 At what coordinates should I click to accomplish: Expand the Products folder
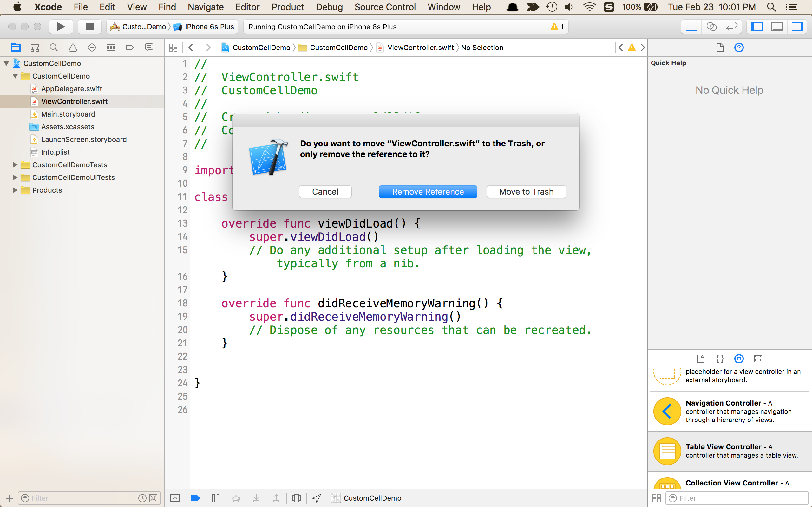(15, 190)
